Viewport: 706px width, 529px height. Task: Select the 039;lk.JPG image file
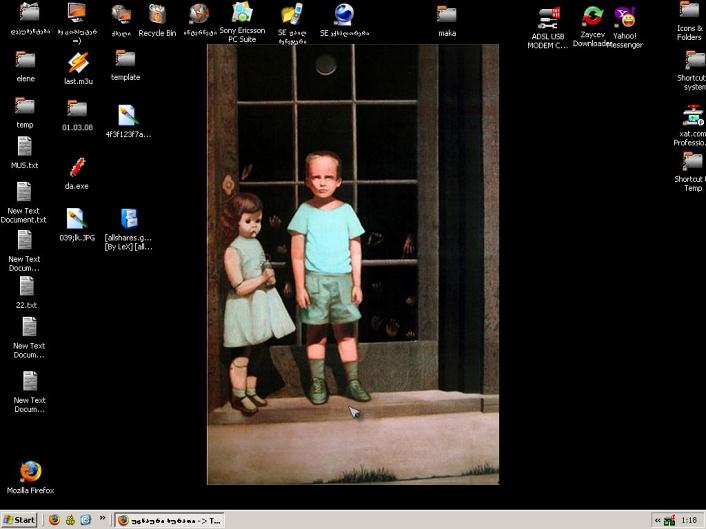77,219
